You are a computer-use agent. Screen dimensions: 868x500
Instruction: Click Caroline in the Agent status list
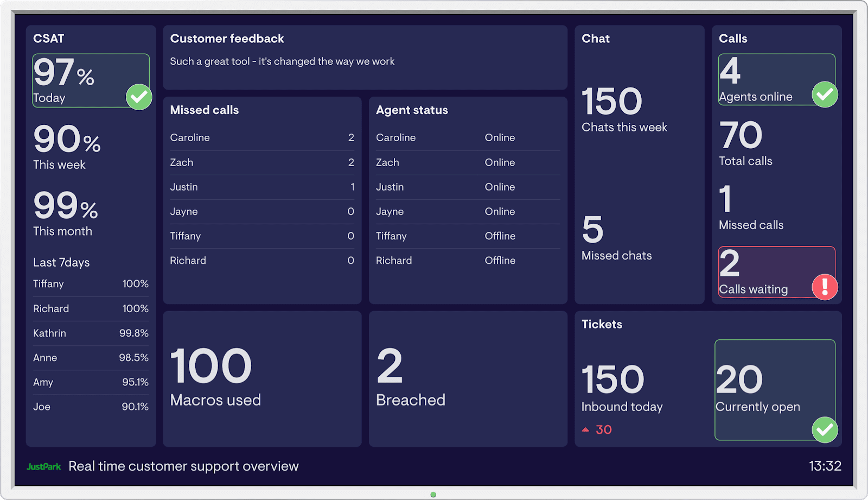point(395,137)
